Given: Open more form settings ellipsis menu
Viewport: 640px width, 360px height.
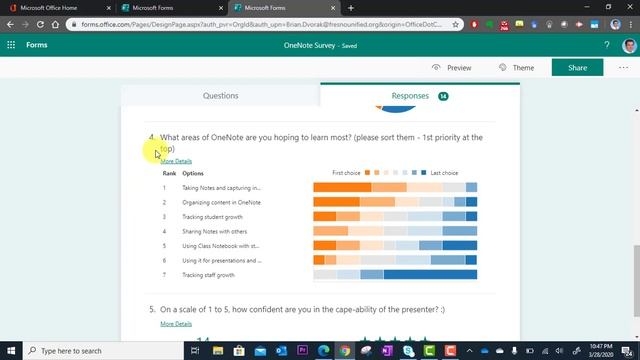Looking at the screenshot, I should (623, 68).
